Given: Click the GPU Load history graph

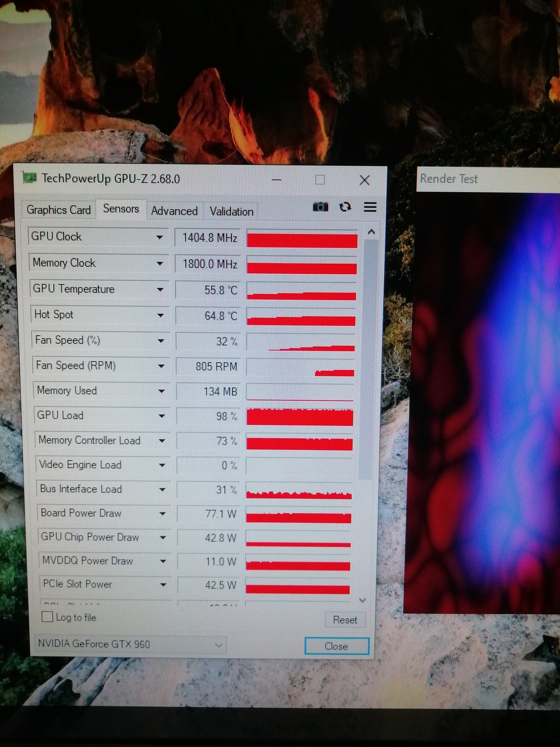Looking at the screenshot, I should pyautogui.click(x=300, y=416).
